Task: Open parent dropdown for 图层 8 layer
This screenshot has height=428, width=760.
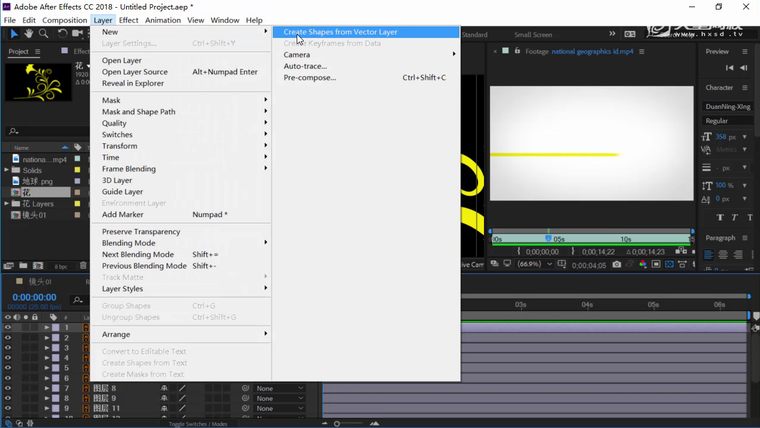Action: coord(279,388)
